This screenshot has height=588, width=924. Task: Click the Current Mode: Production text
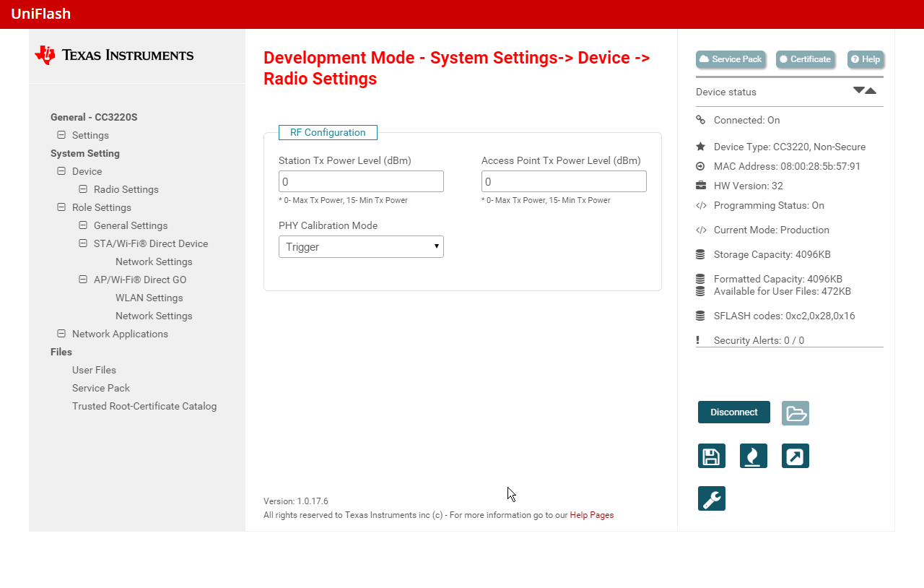[x=772, y=230]
